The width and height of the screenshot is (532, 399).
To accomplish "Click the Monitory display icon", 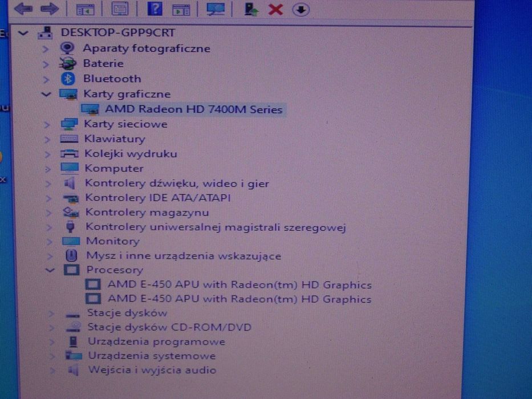I will pyautogui.click(x=71, y=241).
